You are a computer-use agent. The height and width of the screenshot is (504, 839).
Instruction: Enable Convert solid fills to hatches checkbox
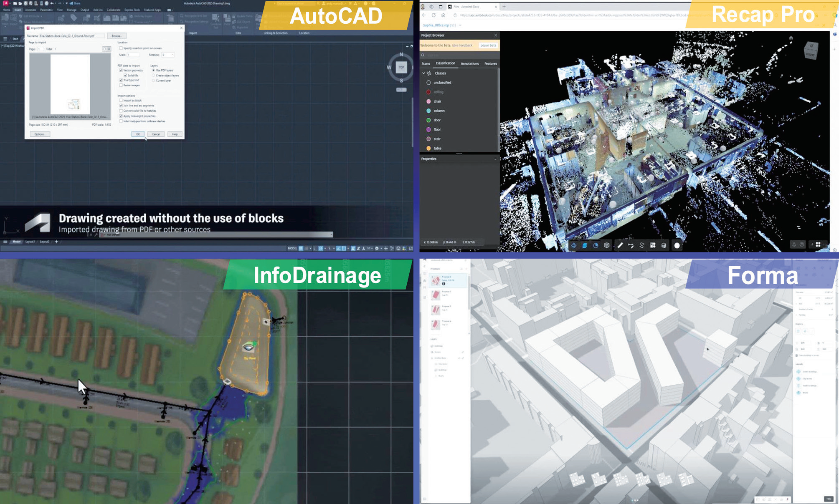coord(121,111)
